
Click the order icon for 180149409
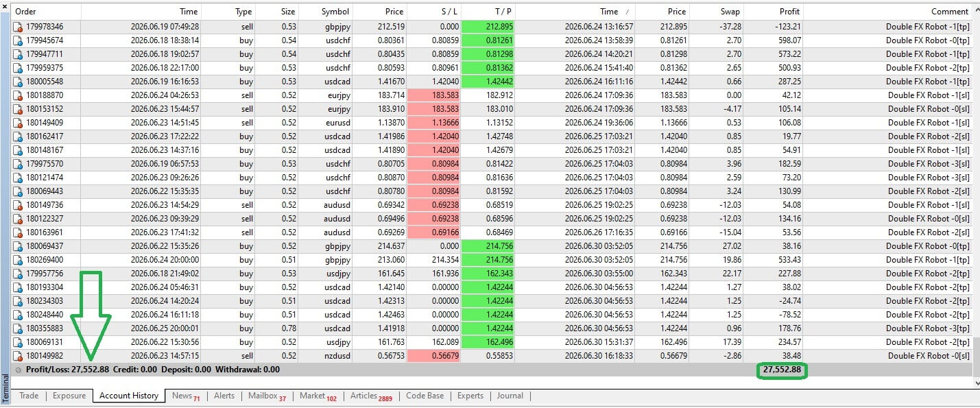(18, 123)
